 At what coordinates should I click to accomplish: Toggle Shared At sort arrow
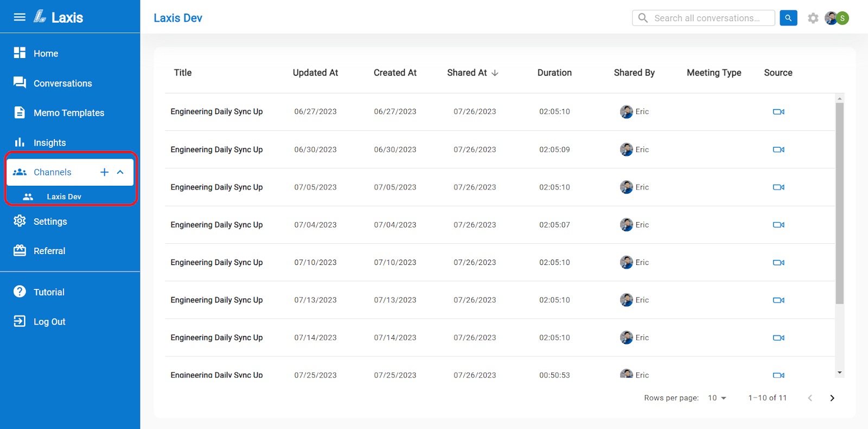(x=495, y=73)
